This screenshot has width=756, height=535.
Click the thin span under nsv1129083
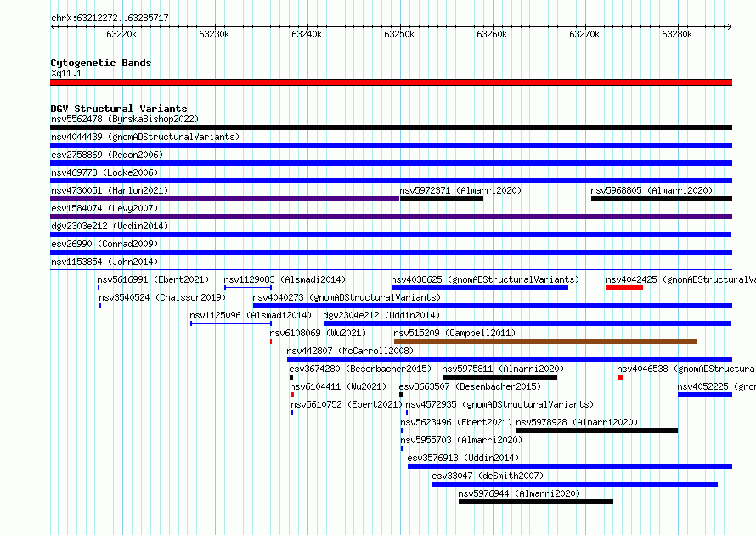[248, 288]
